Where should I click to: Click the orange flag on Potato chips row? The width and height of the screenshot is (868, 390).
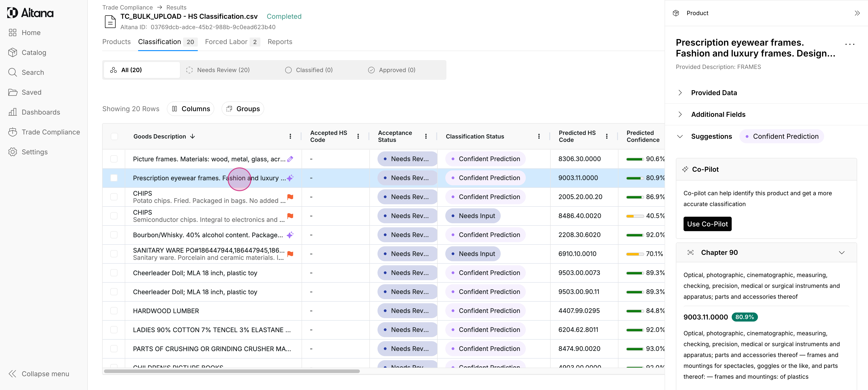click(x=290, y=197)
